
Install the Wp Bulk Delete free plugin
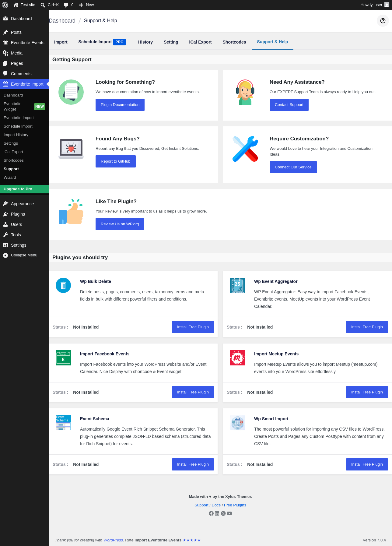pyautogui.click(x=193, y=327)
